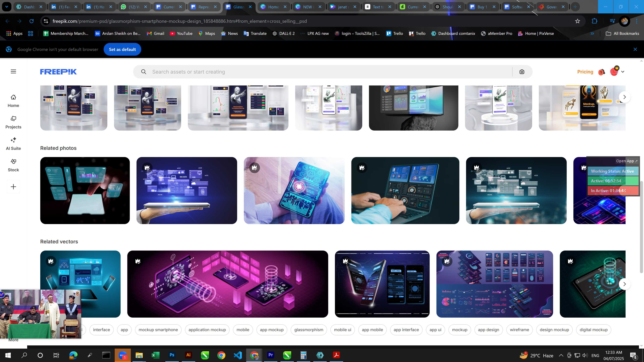Open the Windows notification center icon
The width and height of the screenshot is (644, 362).
(633, 355)
